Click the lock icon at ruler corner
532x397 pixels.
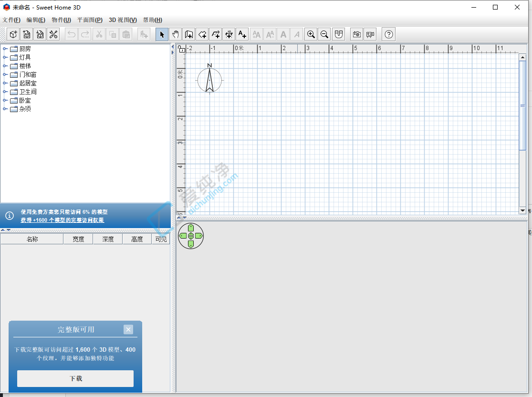tap(181, 49)
